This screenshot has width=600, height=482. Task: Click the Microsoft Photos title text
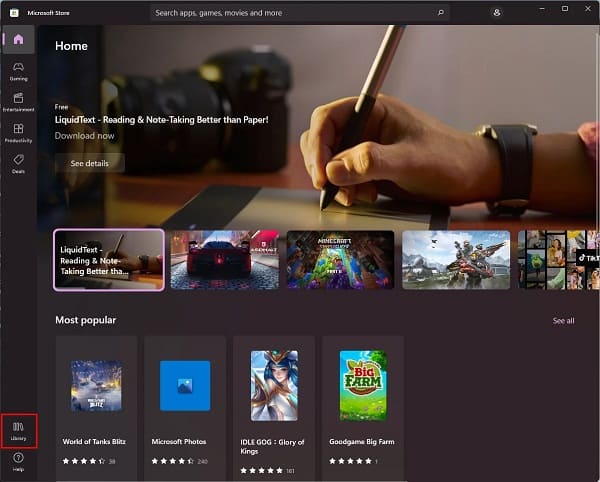pos(179,441)
